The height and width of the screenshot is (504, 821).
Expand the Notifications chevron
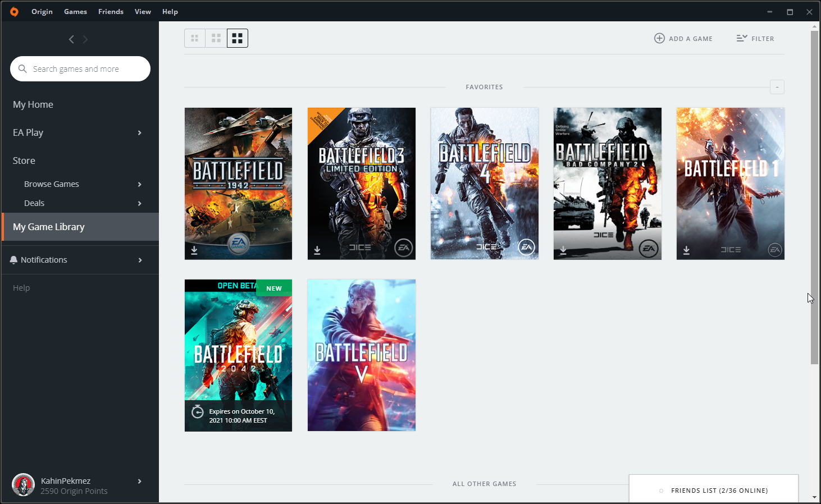click(140, 260)
